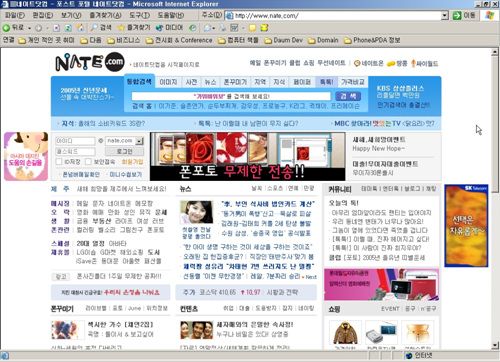Click the 로그인 login button
The width and height of the screenshot is (500, 362).
point(124,151)
